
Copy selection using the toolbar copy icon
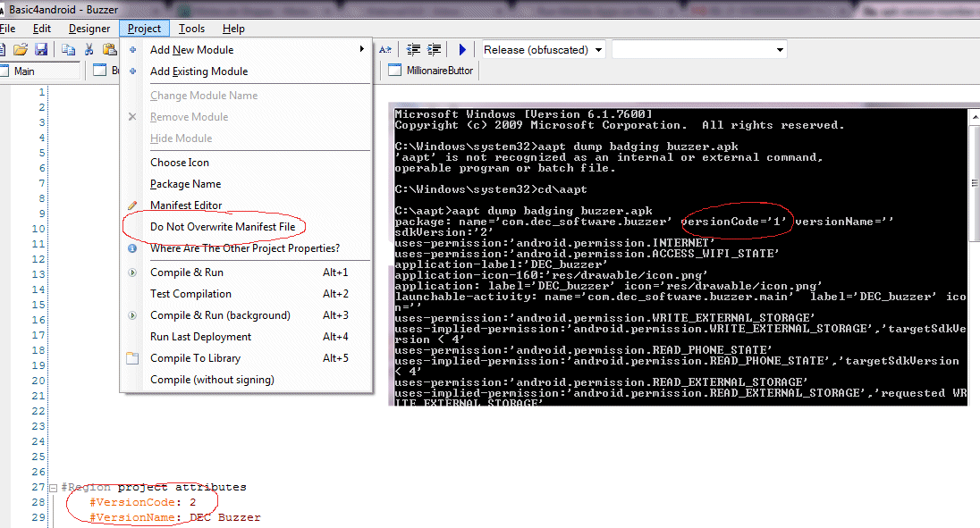(68, 49)
